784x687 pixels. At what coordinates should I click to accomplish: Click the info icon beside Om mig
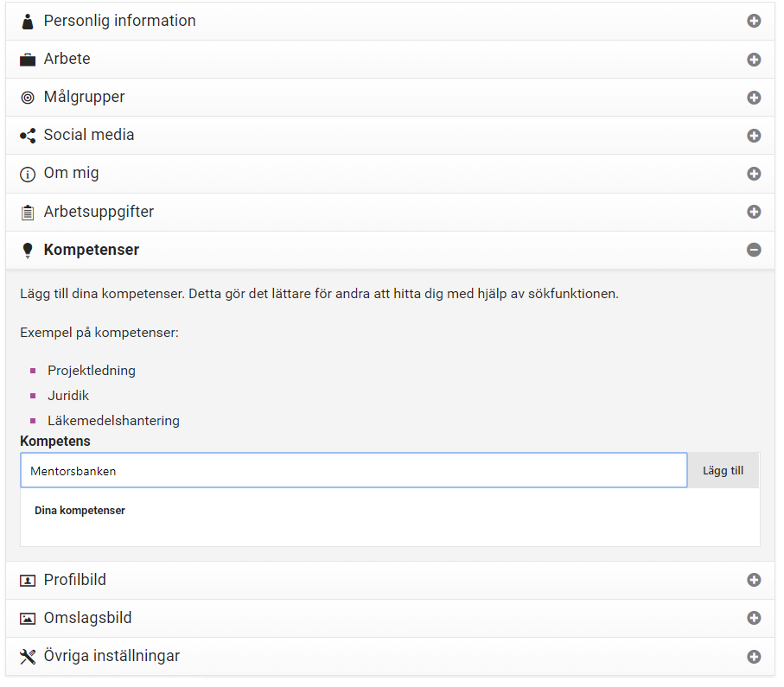[28, 174]
